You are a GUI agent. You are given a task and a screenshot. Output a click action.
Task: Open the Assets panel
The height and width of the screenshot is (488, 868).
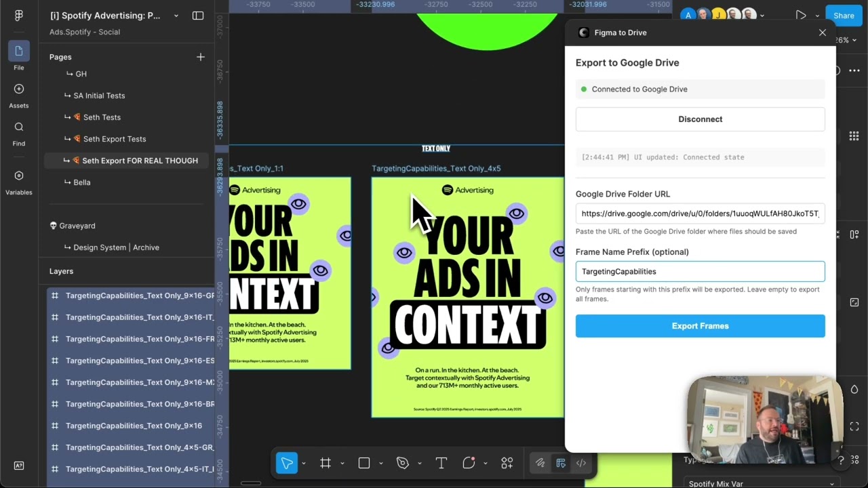point(19,95)
